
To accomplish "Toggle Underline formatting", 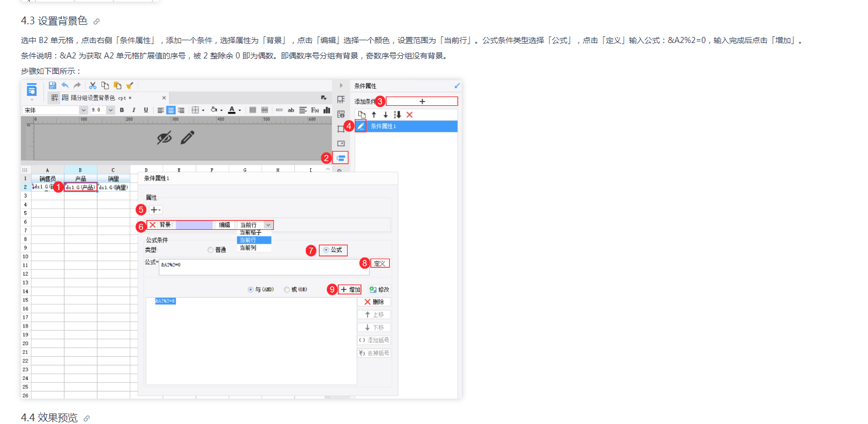I will [x=145, y=110].
